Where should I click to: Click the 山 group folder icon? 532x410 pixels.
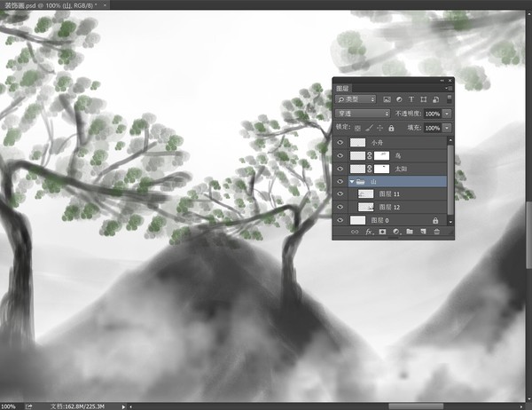(361, 182)
